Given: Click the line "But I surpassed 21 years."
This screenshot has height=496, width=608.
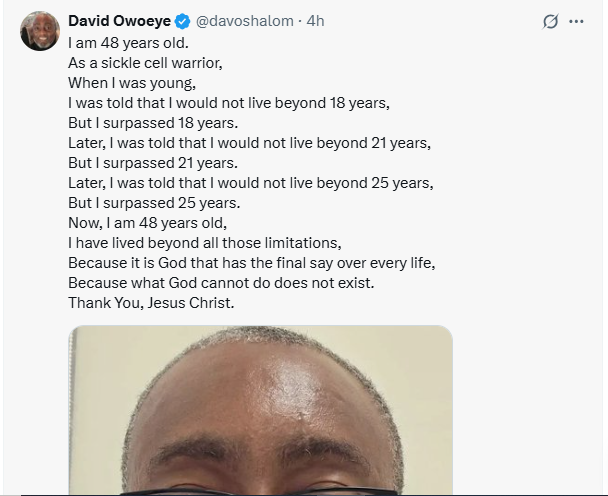Looking at the screenshot, I should coord(154,162).
